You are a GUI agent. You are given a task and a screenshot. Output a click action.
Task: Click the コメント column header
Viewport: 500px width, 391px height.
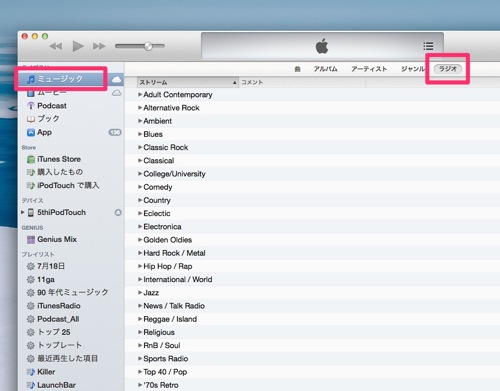[302, 82]
